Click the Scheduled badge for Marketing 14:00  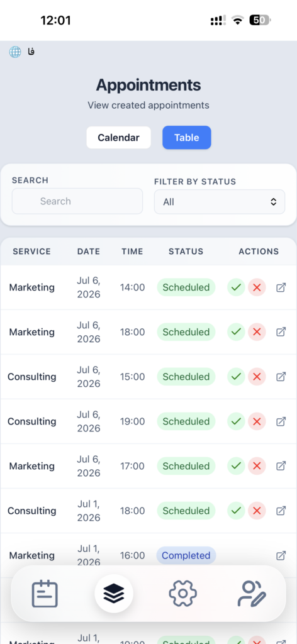point(186,287)
